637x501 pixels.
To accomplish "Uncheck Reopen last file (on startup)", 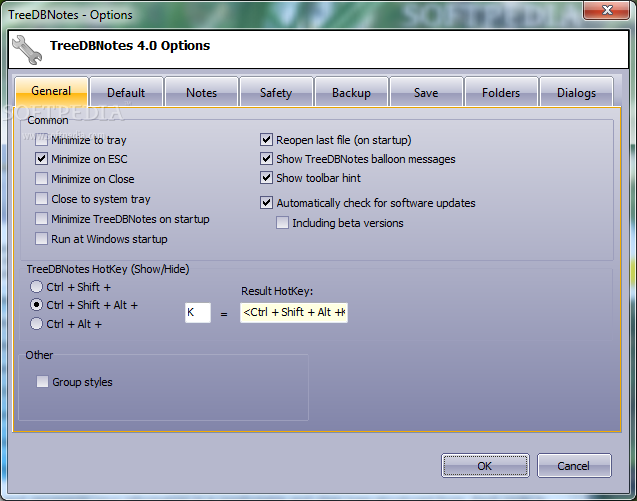I will coord(266,140).
